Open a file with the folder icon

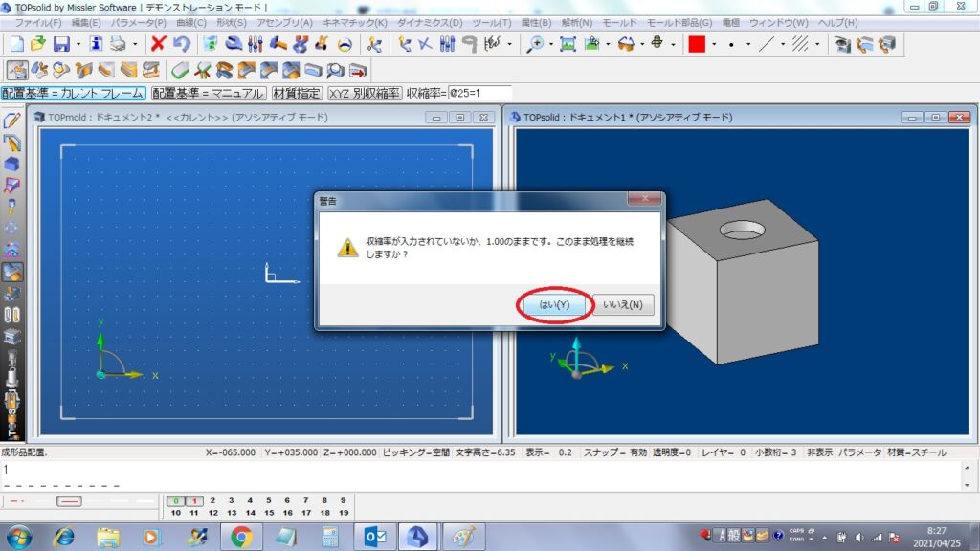click(x=38, y=44)
